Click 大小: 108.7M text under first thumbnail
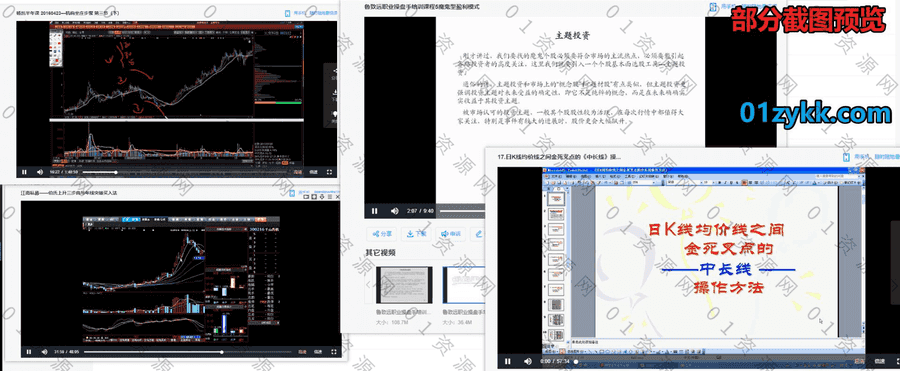This screenshot has height=371, width=900. pos(391,323)
